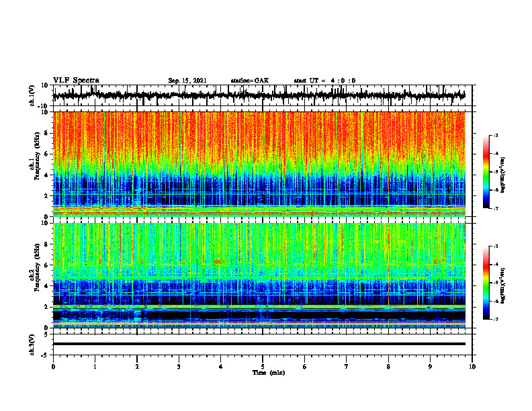
Task: Click the ch.3 flat black voltage trace
Action: [x=259, y=344]
